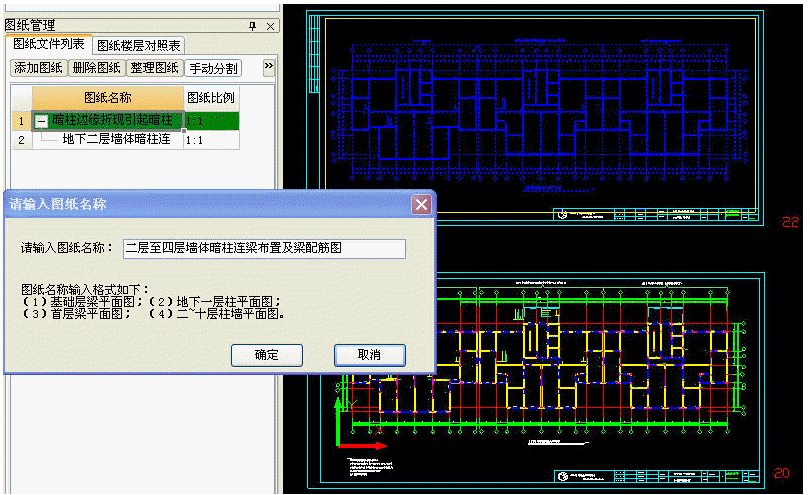
Task: Select the scale cell of row 2
Action: (211, 140)
